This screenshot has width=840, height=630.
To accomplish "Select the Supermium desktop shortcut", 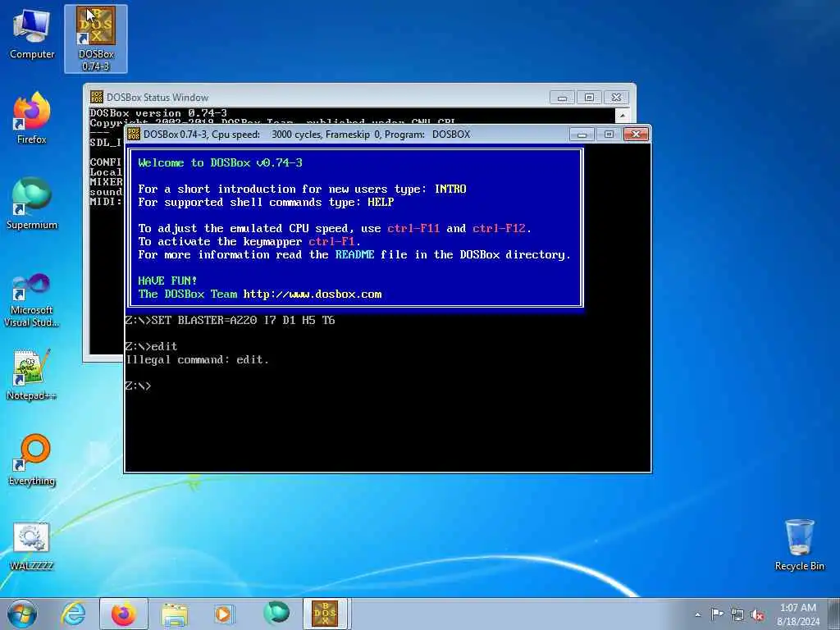I will point(32,203).
